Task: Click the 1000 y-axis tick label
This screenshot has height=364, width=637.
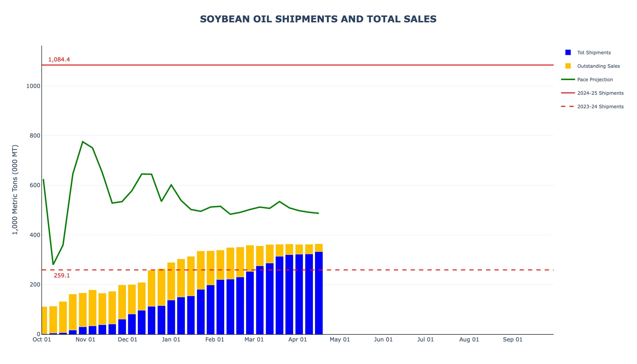Action: (33, 86)
